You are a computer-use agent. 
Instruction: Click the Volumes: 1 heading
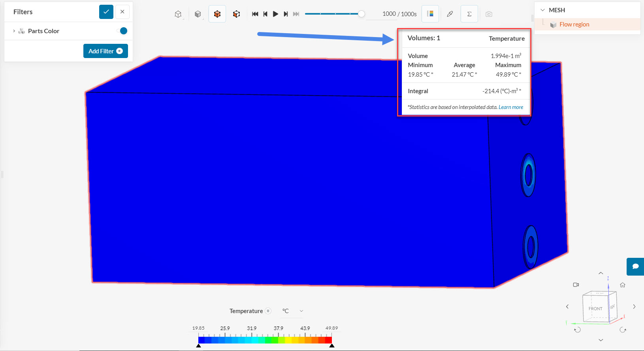pyautogui.click(x=424, y=38)
